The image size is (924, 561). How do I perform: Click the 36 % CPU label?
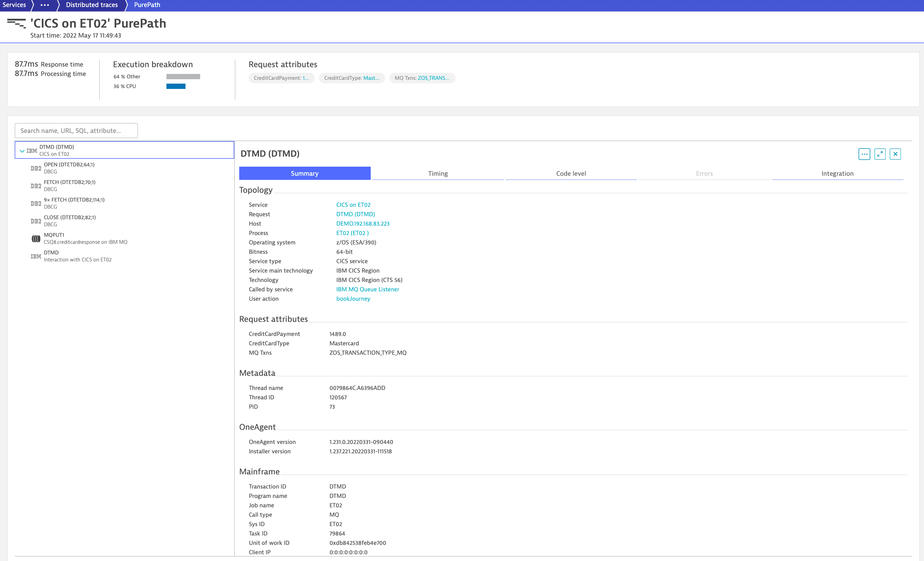[x=125, y=86]
